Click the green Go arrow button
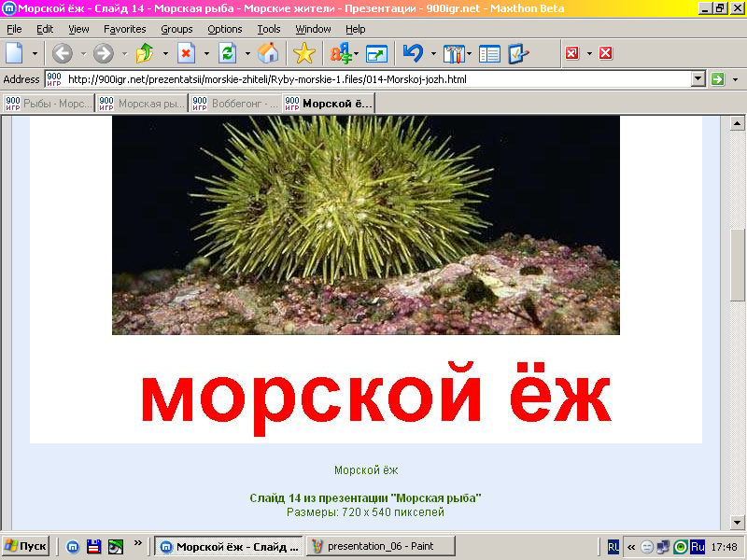The width and height of the screenshot is (747, 560). pyautogui.click(x=718, y=79)
